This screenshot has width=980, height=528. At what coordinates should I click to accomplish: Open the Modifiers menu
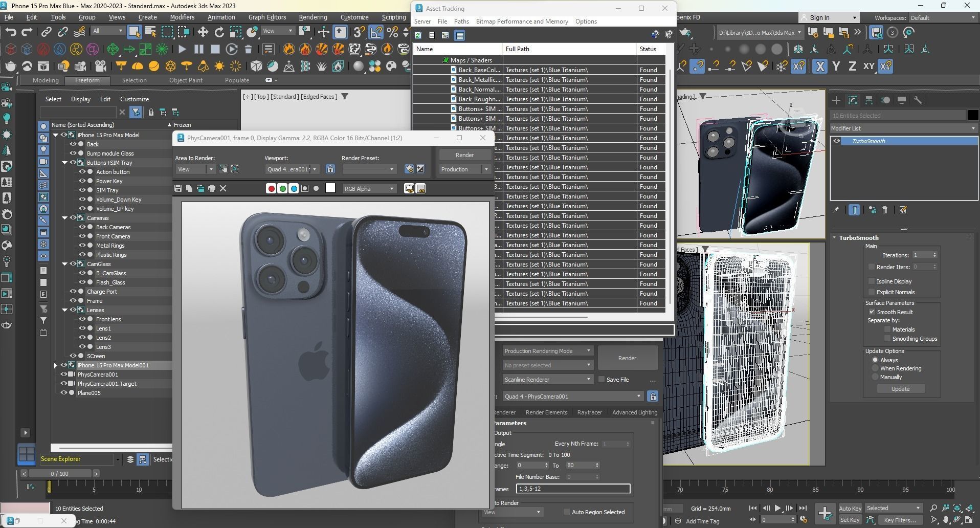(x=182, y=17)
